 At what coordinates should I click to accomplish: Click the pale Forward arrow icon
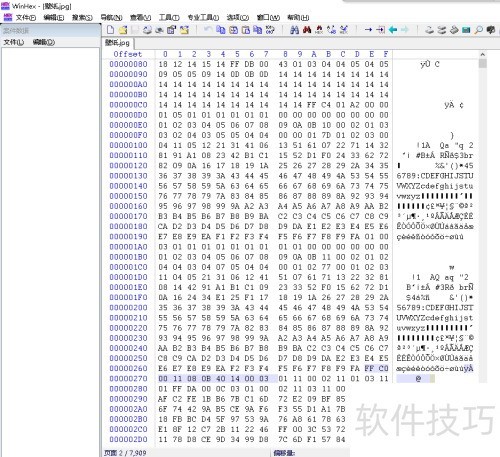(405, 30)
